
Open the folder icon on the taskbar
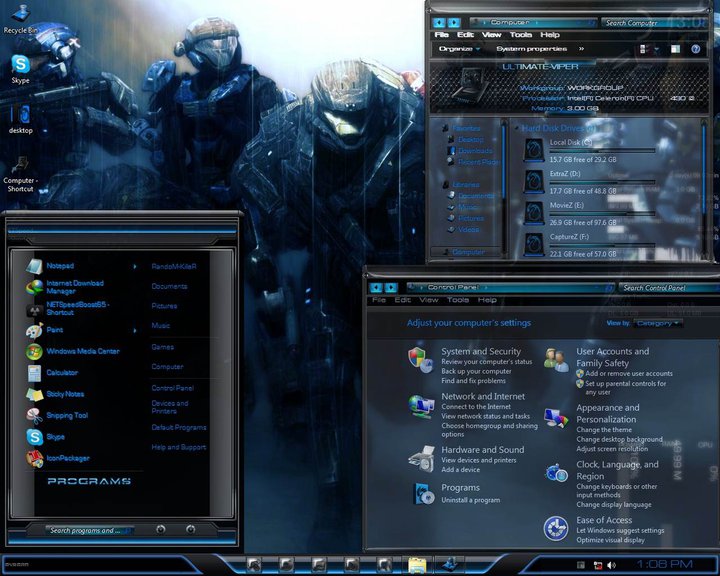417,565
